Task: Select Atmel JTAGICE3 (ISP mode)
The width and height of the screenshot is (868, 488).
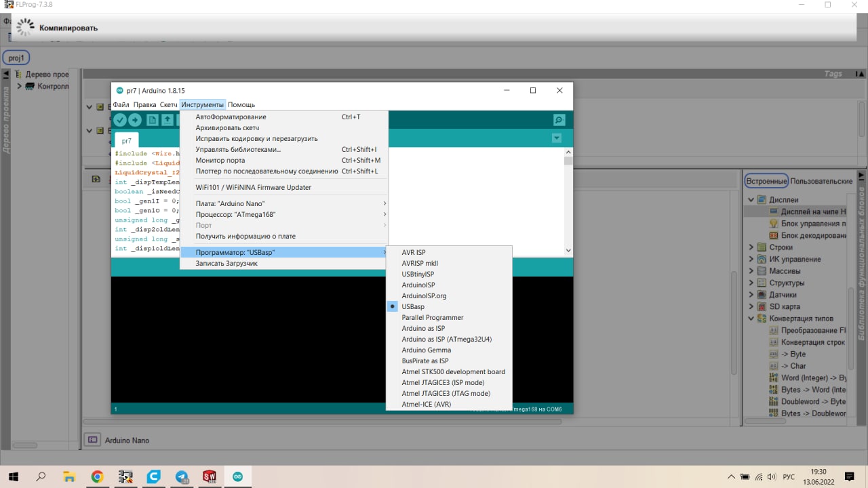Action: [x=448, y=382]
